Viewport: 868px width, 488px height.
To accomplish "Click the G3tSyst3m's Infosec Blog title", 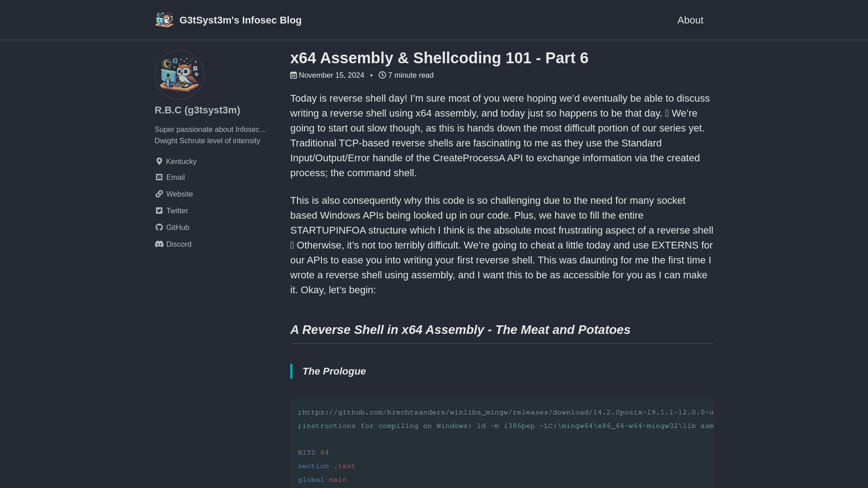I will click(x=240, y=20).
